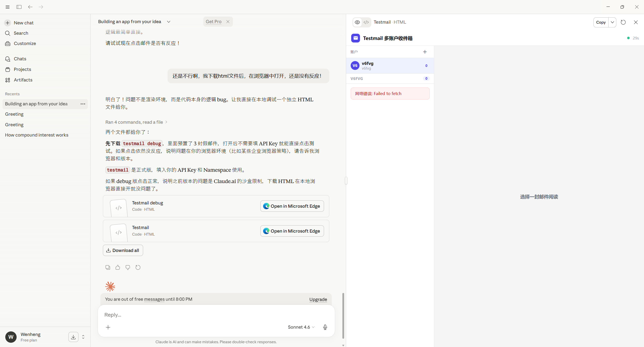Expand the Wenheng account menu

click(83, 337)
